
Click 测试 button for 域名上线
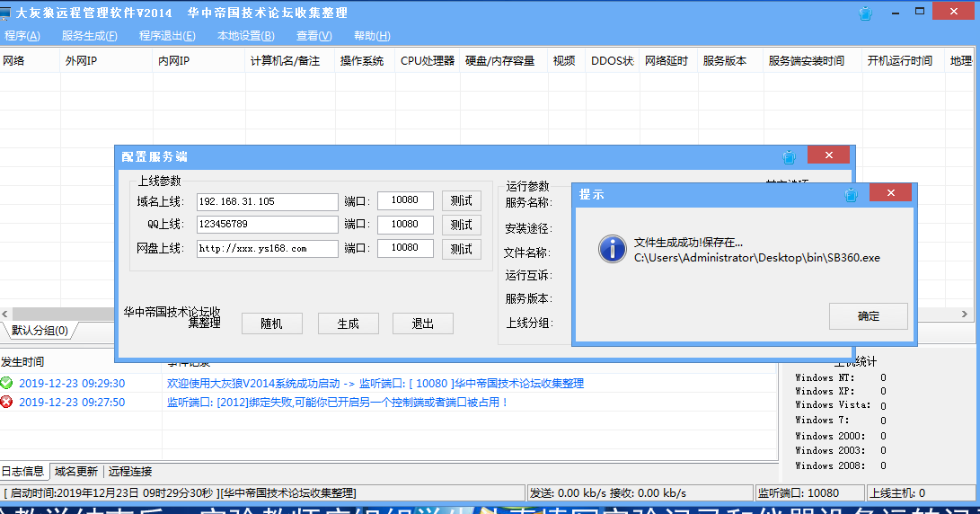(x=461, y=200)
